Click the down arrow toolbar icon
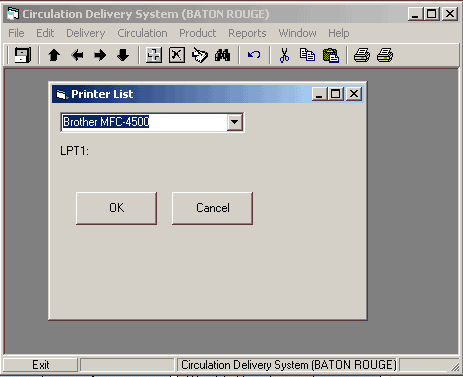463x377 pixels. pos(123,55)
